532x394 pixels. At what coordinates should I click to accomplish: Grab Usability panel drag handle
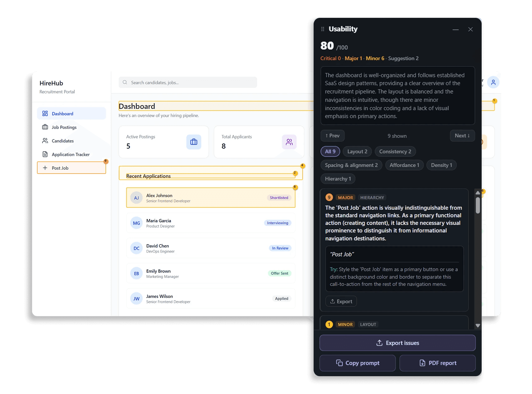(323, 29)
